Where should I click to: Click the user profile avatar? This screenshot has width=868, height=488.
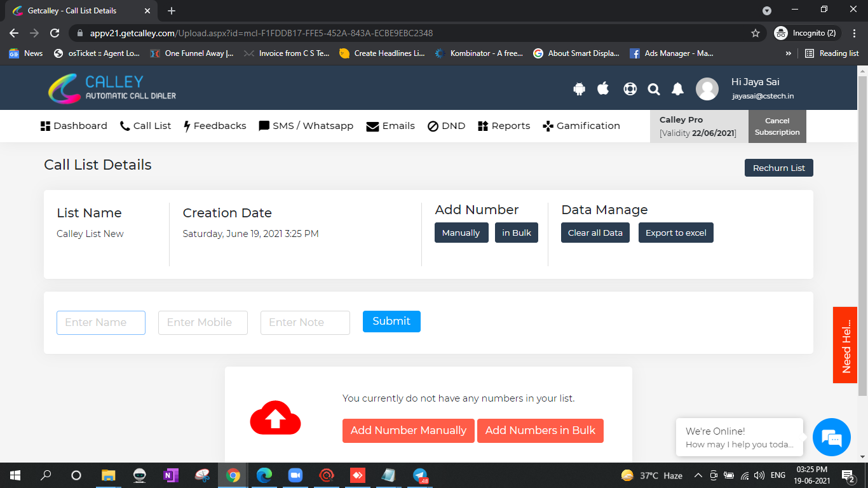707,89
